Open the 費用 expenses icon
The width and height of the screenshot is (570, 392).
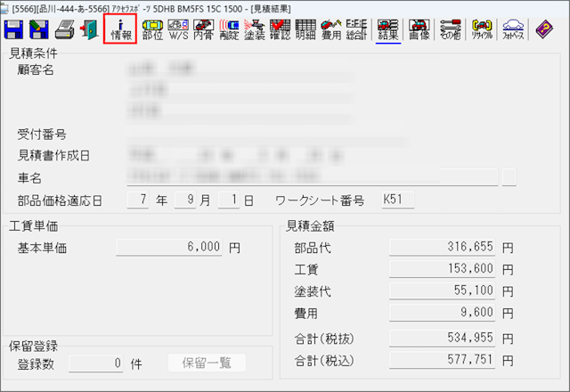[x=330, y=29]
